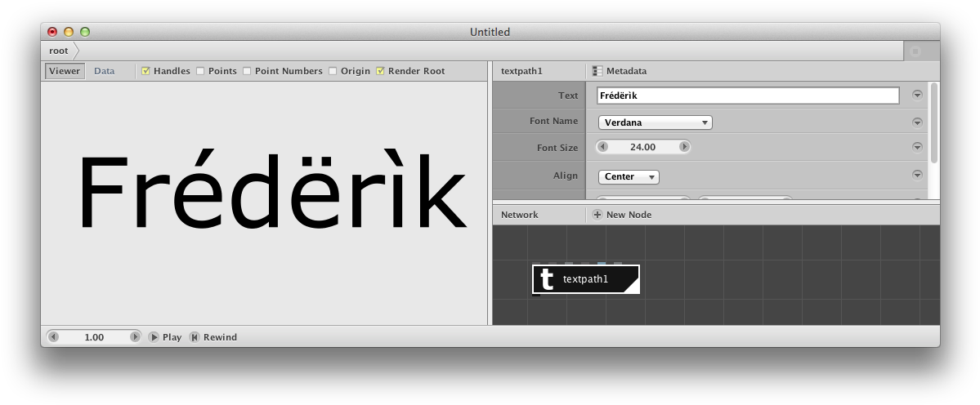Click the Text input field containing Frédërìk

point(748,96)
